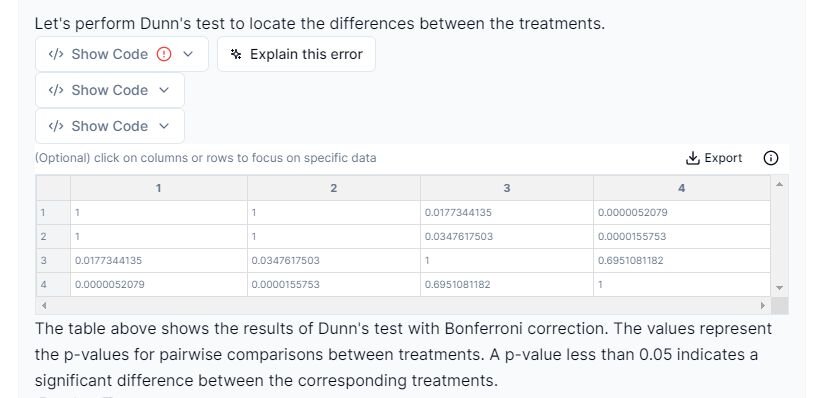Click the code brackets icon on first Show Code
The height and width of the screenshot is (398, 816).
pyautogui.click(x=56, y=54)
